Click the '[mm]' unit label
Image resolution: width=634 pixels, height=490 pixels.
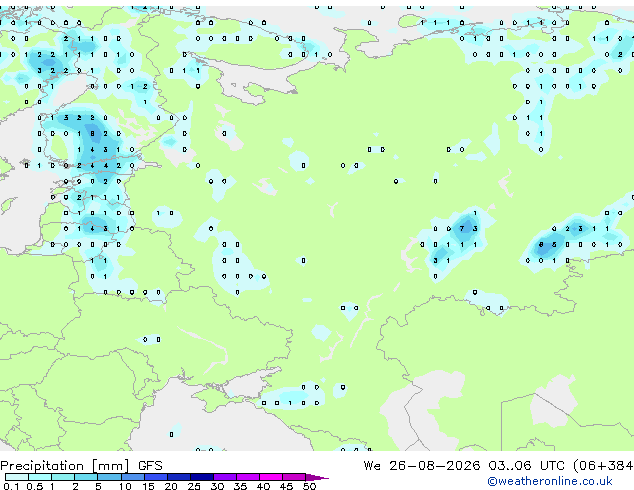click(x=110, y=466)
